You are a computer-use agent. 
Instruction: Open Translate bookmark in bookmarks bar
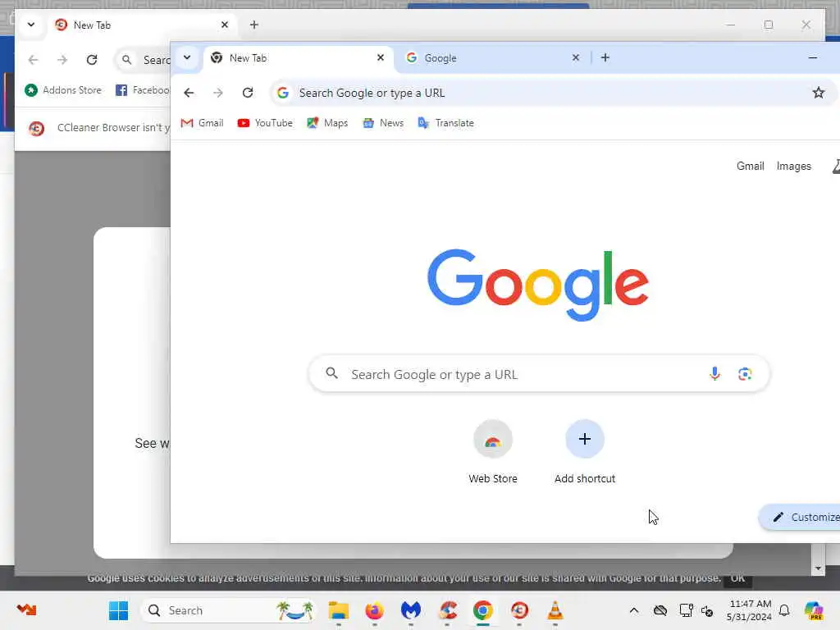click(x=445, y=123)
